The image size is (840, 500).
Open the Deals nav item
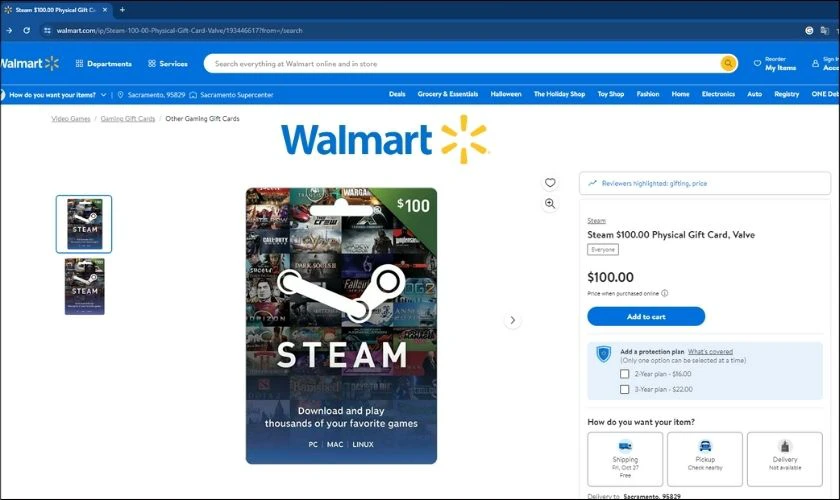tap(397, 94)
